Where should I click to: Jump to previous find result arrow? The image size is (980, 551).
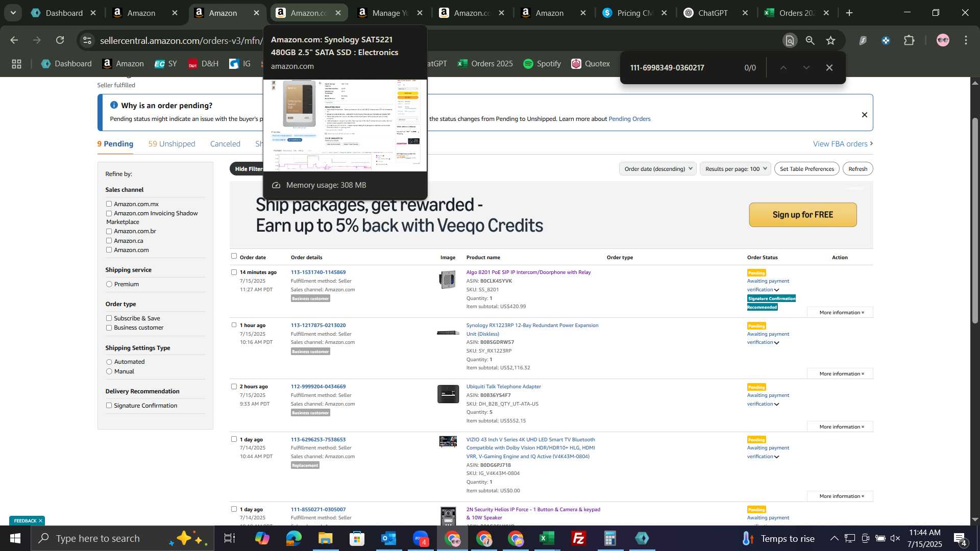tap(783, 67)
